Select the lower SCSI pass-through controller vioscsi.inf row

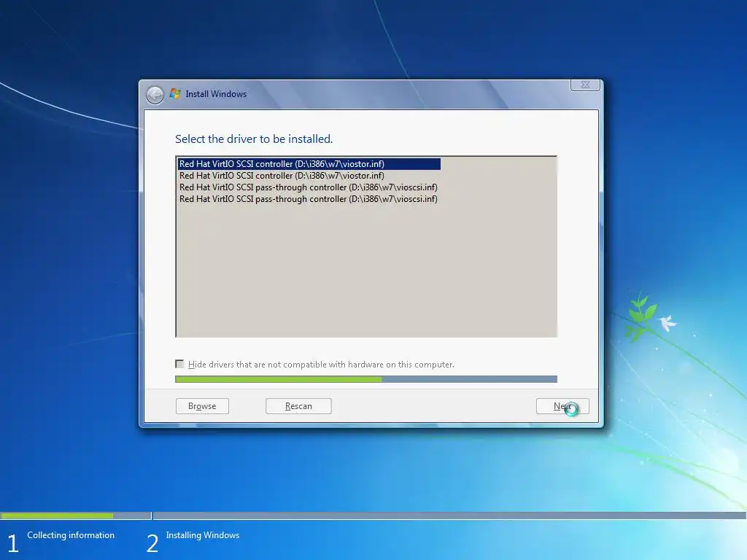pos(309,199)
